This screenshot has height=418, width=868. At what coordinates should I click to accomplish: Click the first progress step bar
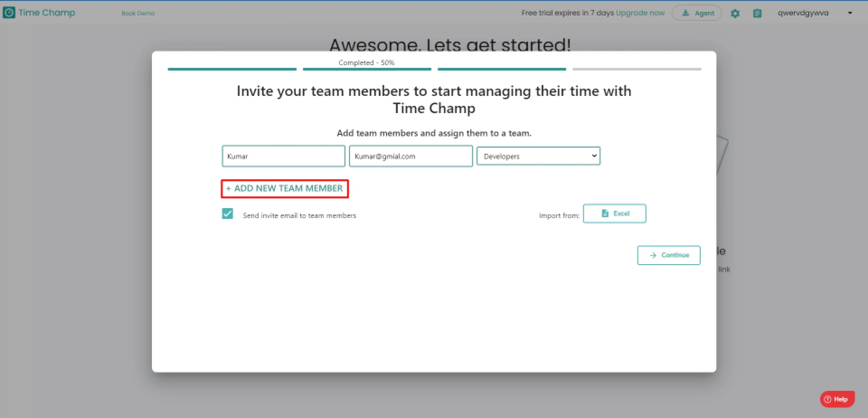click(x=232, y=69)
